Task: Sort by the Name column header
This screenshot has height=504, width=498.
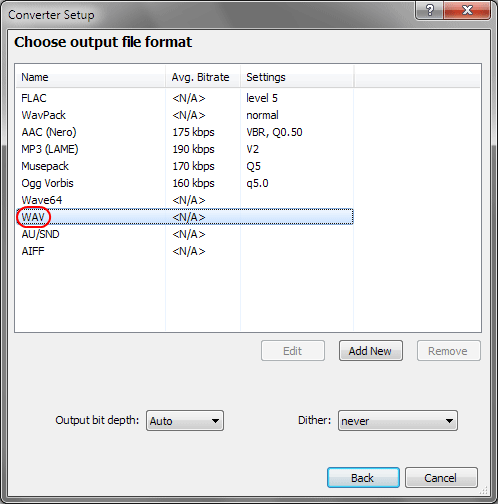Action: pyautogui.click(x=91, y=77)
